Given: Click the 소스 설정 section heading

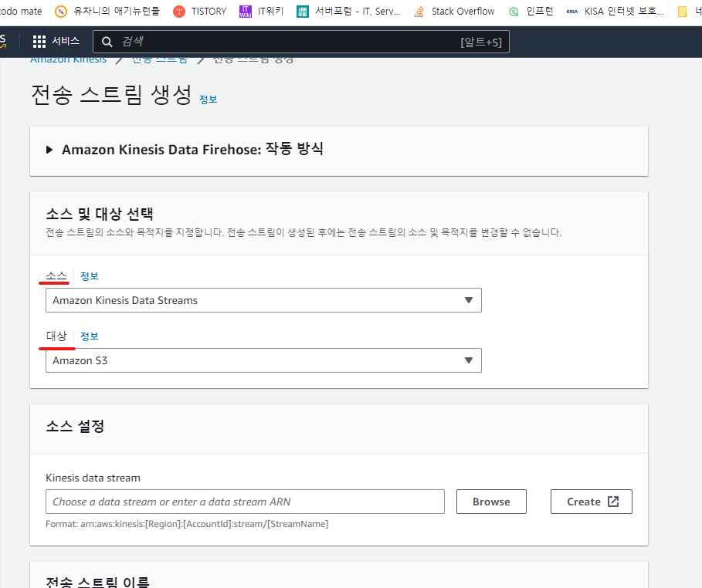Looking at the screenshot, I should pos(75,426).
